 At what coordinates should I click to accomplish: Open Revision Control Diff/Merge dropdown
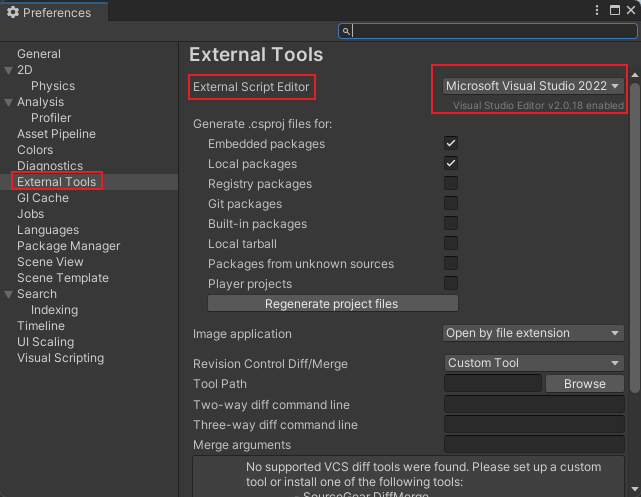[x=534, y=363]
